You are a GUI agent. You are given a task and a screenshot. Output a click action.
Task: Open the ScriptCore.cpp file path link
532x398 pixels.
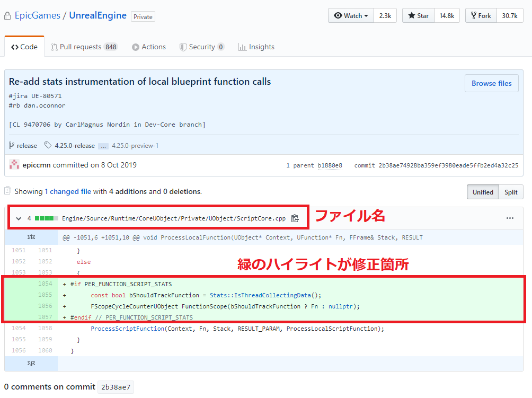[x=174, y=218]
